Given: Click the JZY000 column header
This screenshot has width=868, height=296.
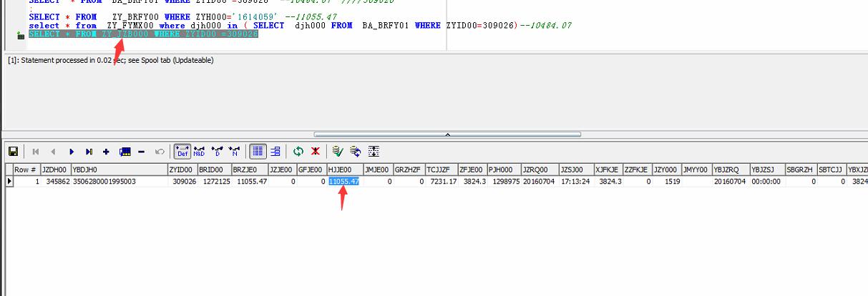Looking at the screenshot, I should click(x=667, y=170).
